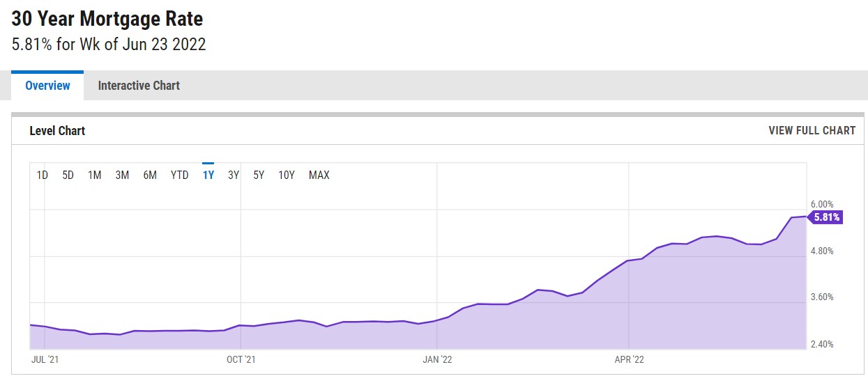This screenshot has height=383, width=868.
Task: Switch to the Overview tab
Action: 47,86
